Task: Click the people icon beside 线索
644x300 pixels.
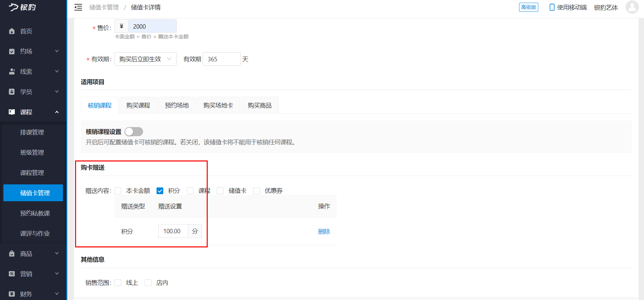Action: pyautogui.click(x=12, y=71)
